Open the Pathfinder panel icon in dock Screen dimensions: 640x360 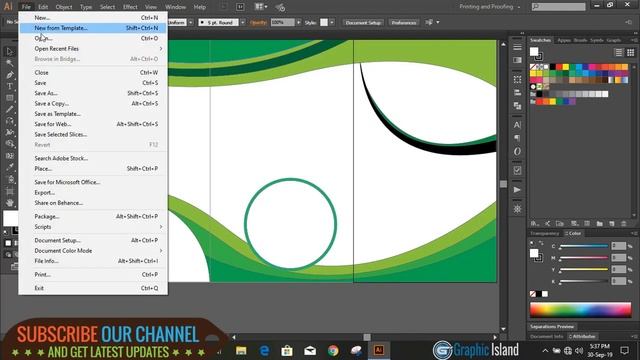click(x=517, y=106)
